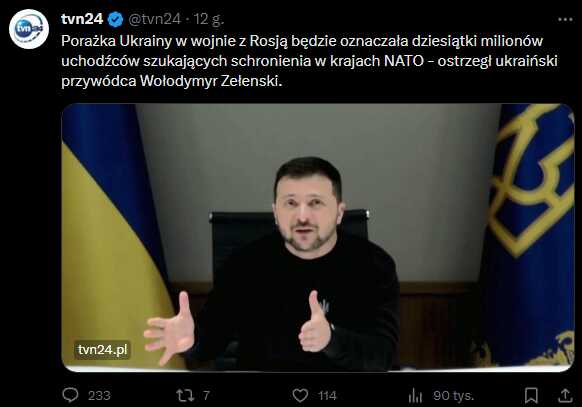
Task: Click the 233 replies count
Action: (99, 395)
